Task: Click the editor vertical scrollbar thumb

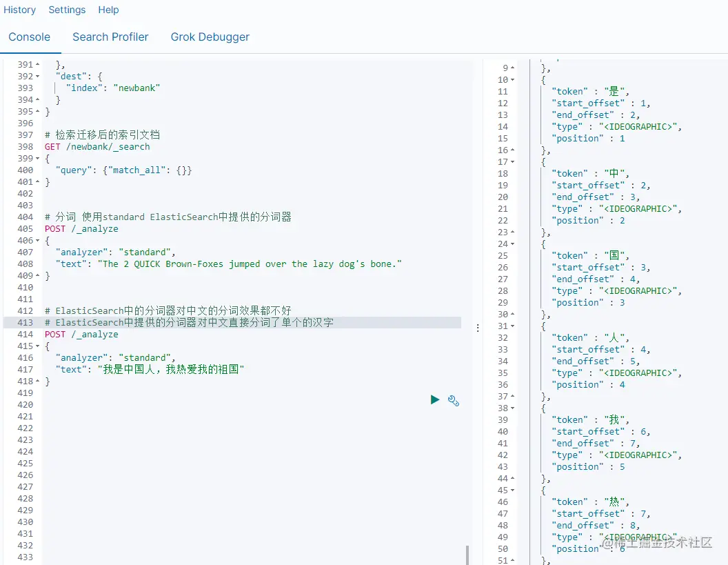Action: click(x=467, y=555)
